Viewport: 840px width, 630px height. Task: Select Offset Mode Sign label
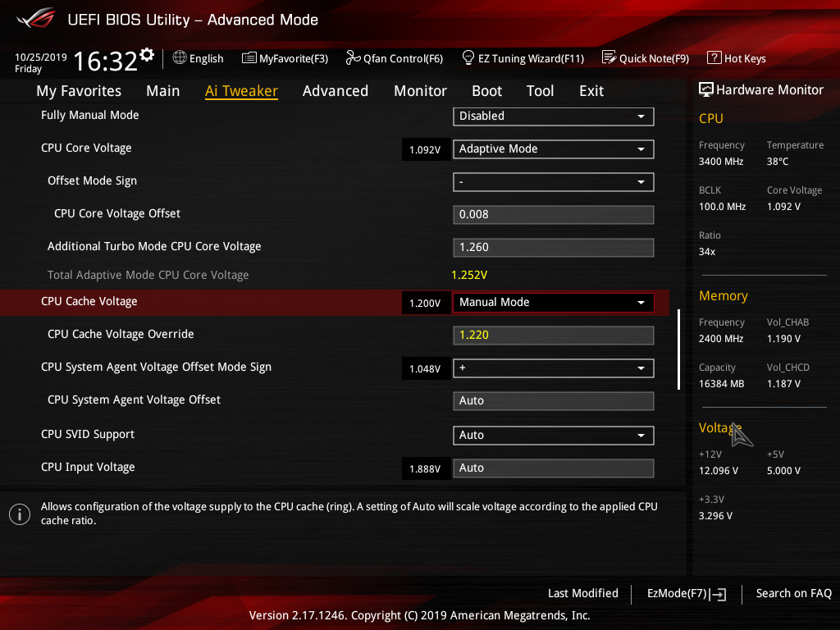tap(92, 180)
